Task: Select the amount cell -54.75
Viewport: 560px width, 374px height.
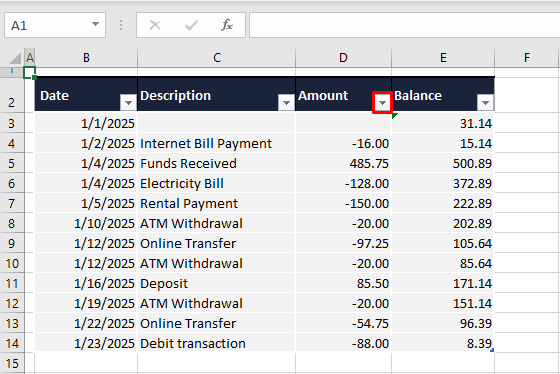Action: (344, 323)
